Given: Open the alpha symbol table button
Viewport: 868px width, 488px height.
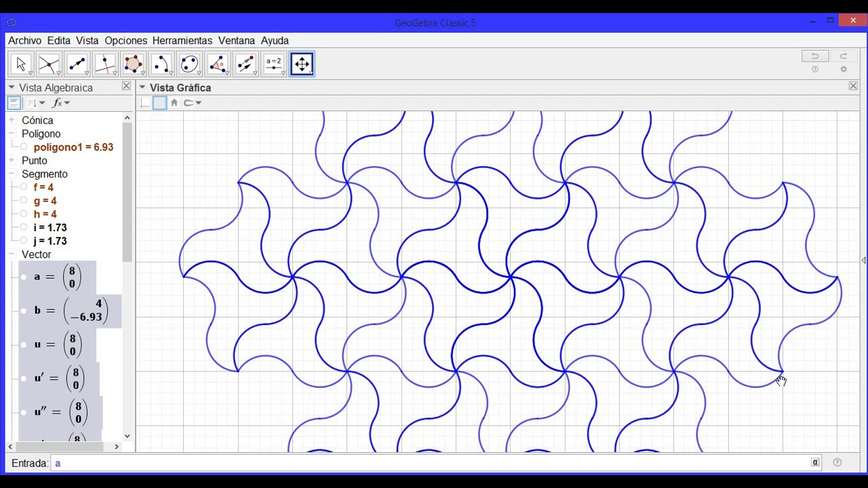Looking at the screenshot, I should (x=815, y=463).
